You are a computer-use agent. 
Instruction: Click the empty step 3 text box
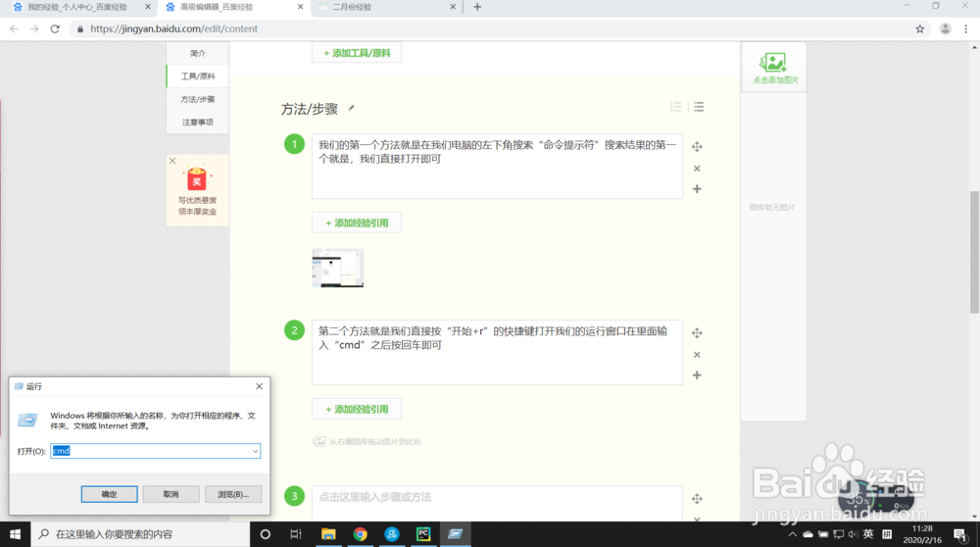[498, 503]
